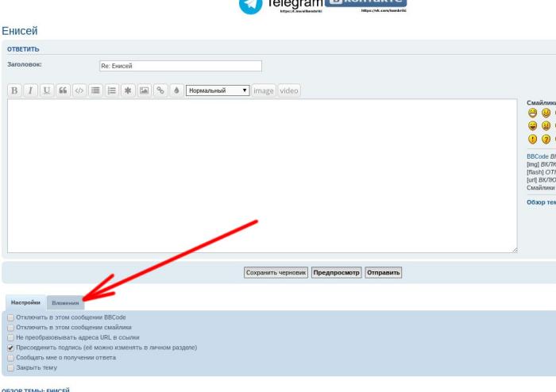The image size is (556, 392).
Task: Select the Настройки tab
Action: [25, 303]
